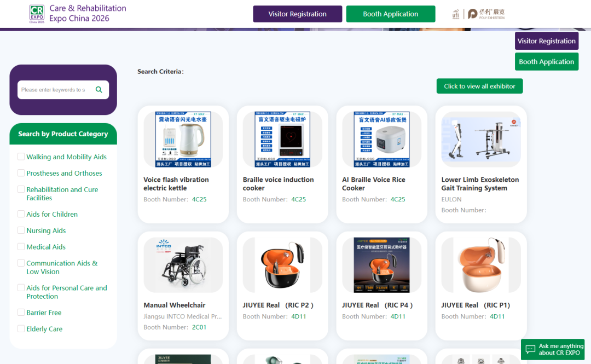Open the AI Braille Voice Rice Cooker link
Screen dimensions: 591x364
click(374, 184)
